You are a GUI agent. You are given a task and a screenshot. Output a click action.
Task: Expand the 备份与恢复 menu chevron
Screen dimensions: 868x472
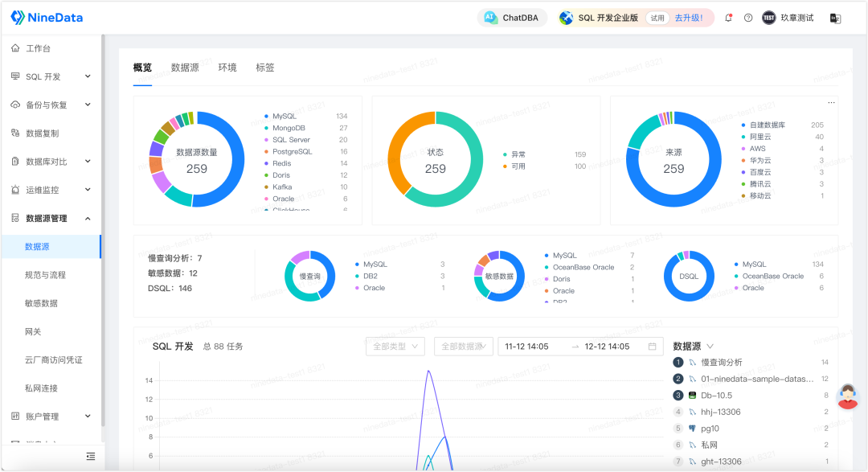click(x=88, y=105)
